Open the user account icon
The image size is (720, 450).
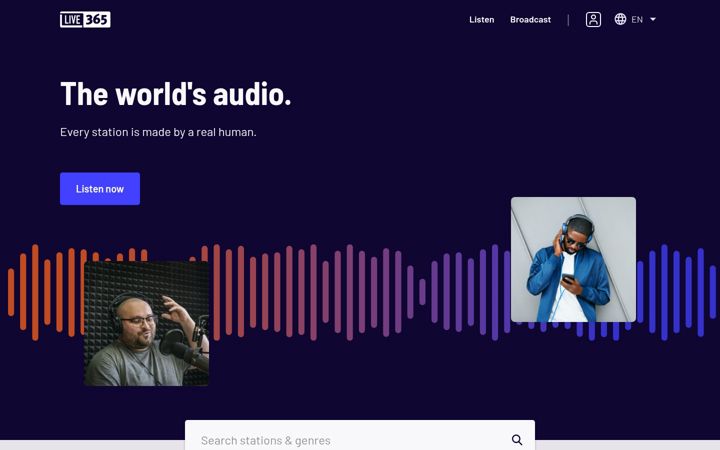tap(593, 19)
